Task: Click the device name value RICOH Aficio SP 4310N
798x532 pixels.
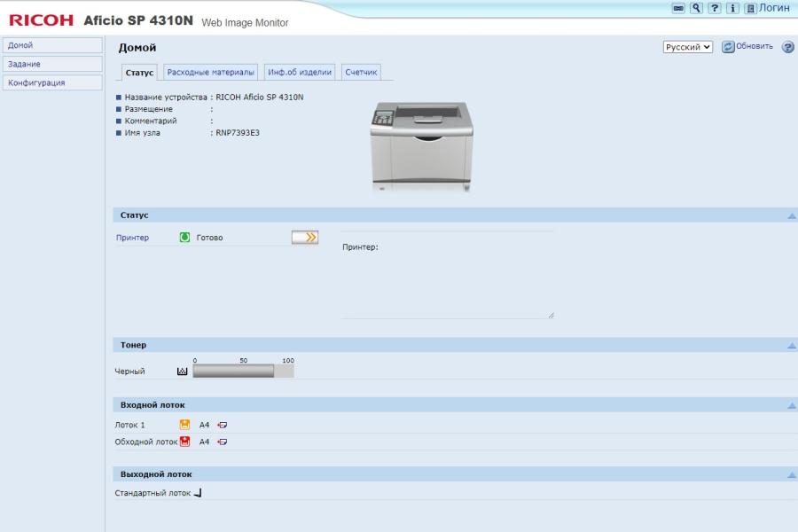Action: coord(260,98)
